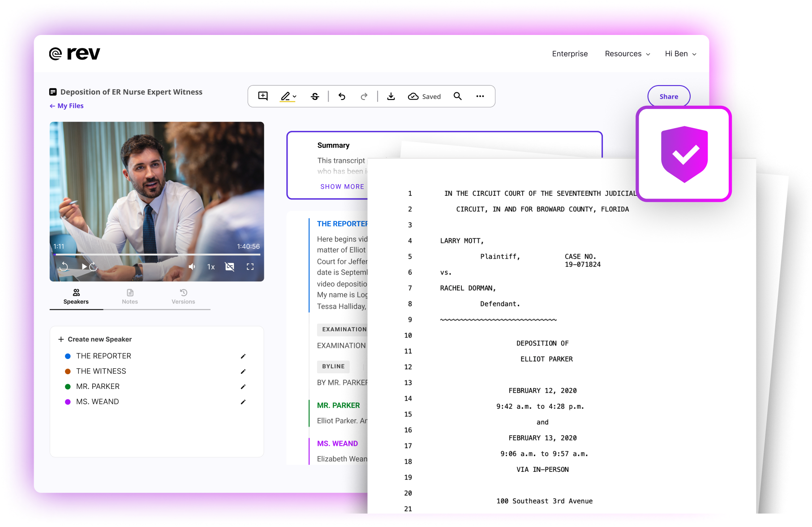Viewport: 812px width, 527px height.
Task: Click the Share button
Action: click(669, 96)
